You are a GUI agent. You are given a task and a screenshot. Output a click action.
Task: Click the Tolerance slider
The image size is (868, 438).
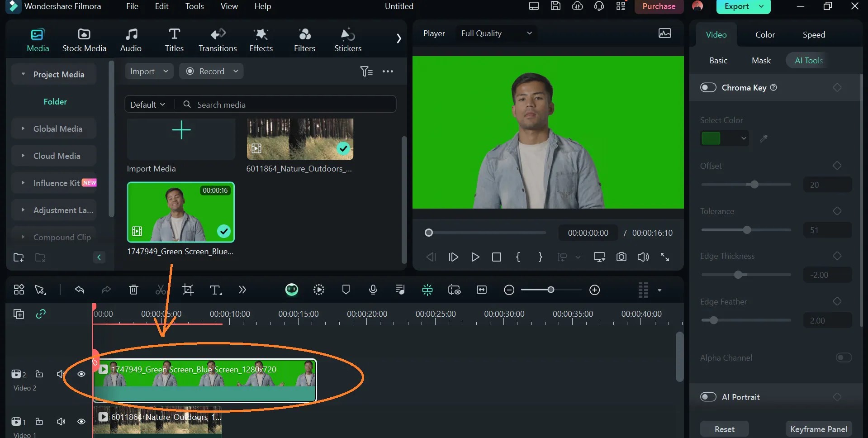(x=746, y=230)
